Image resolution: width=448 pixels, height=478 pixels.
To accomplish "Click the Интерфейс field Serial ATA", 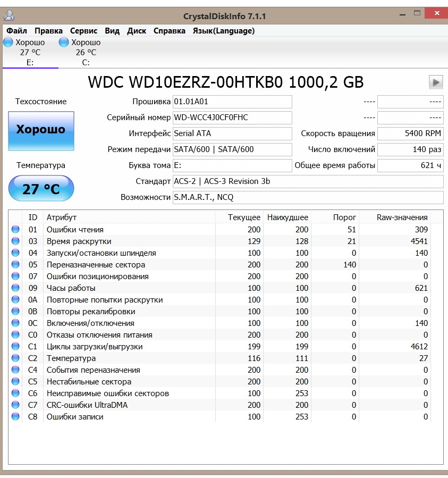I will click(232, 133).
